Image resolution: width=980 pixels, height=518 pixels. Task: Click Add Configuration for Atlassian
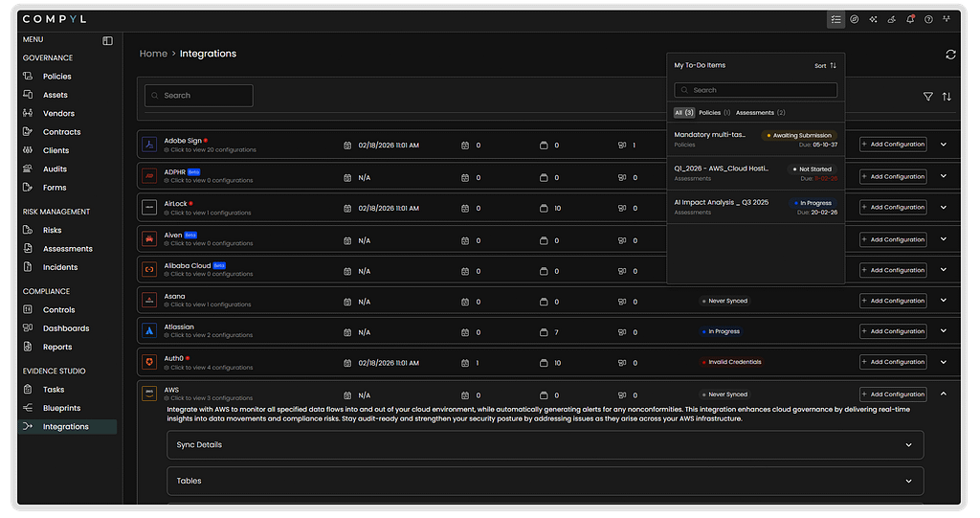tap(893, 331)
